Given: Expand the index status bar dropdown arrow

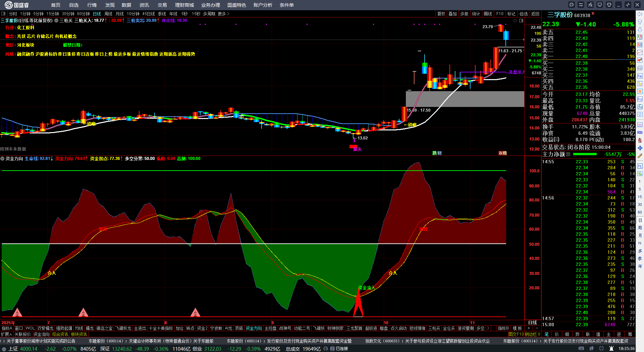Looking at the screenshot, I should (4, 349).
